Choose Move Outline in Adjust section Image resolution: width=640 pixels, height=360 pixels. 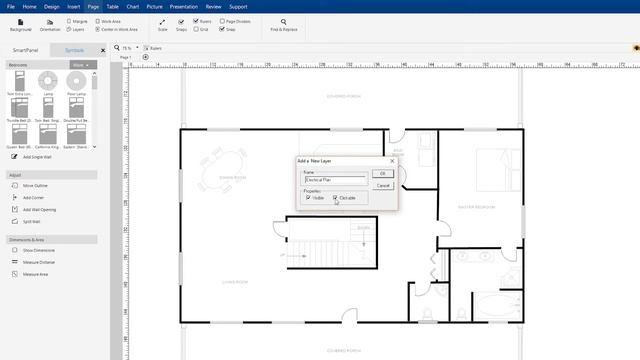[x=30, y=185]
